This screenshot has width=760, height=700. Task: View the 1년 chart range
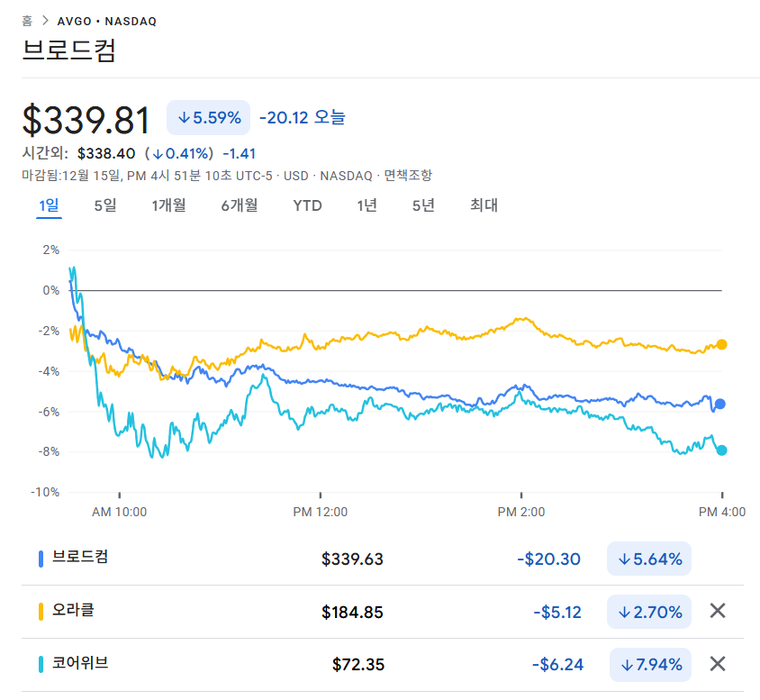pos(366,205)
